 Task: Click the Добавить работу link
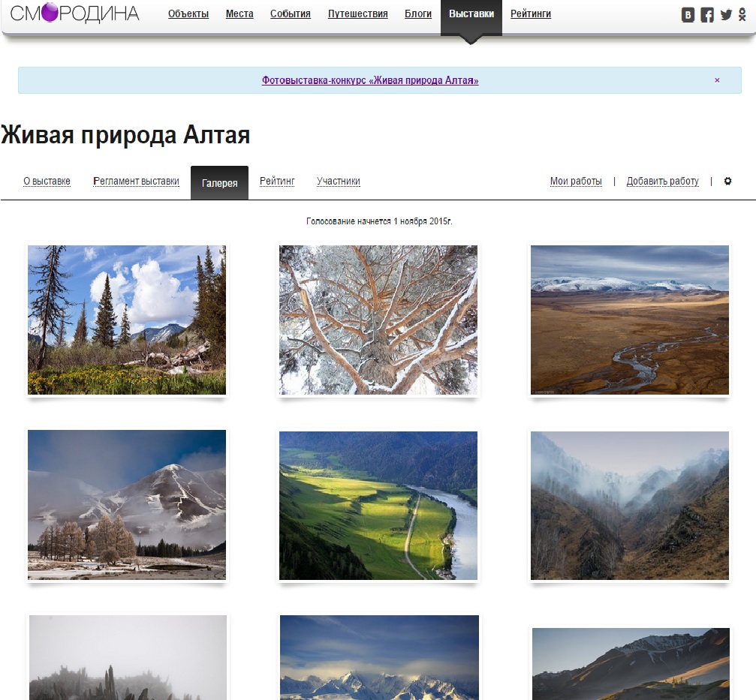coord(662,181)
